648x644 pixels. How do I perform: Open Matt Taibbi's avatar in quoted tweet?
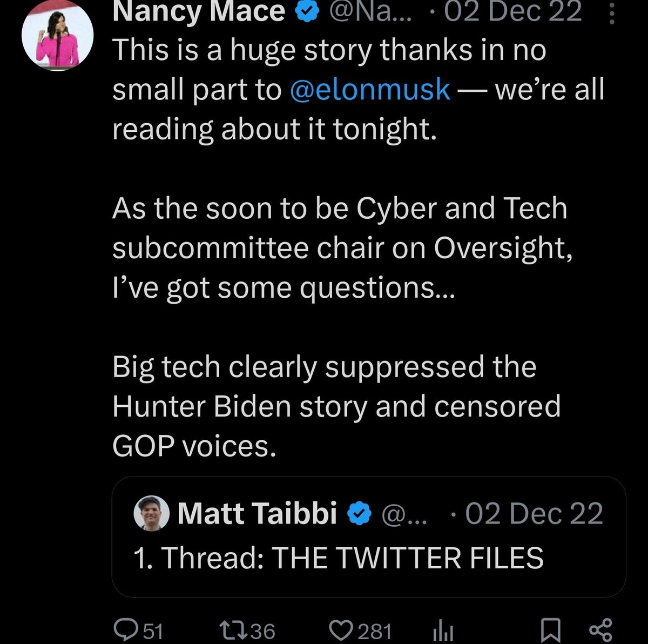pos(152,513)
